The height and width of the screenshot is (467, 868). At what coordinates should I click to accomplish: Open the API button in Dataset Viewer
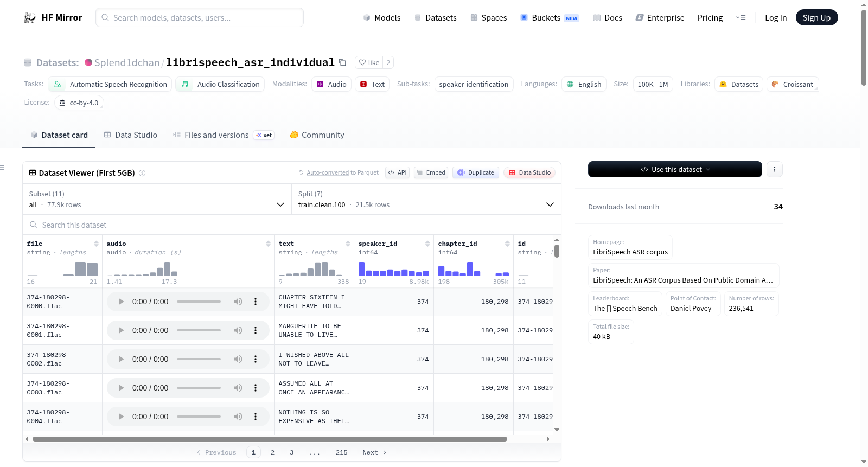pyautogui.click(x=397, y=172)
